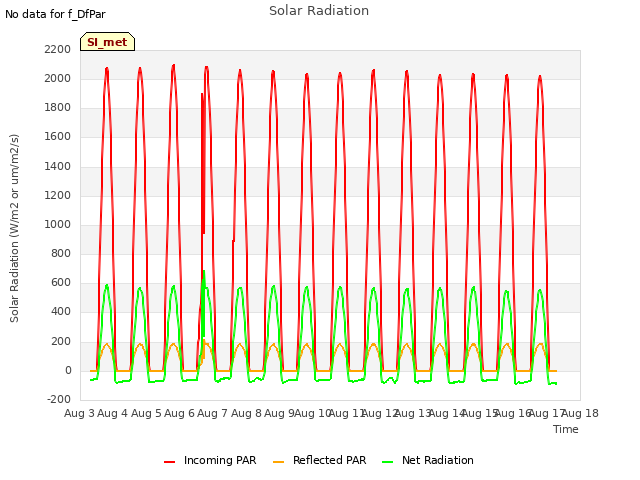Viewport: 640px width, 480px height.
Task: Click the Aug 7 x-axis tick label
Action: pyautogui.click(x=212, y=413)
